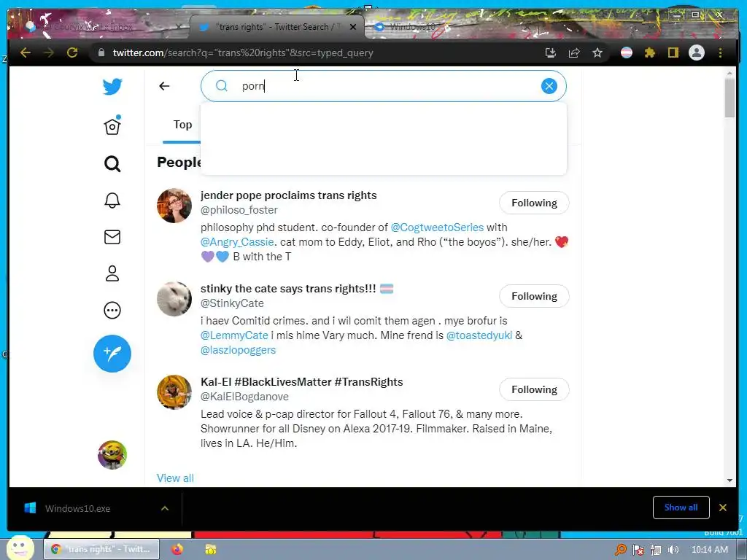Image resolution: width=747 pixels, height=560 pixels.
Task: Open the Start button on taskbar
Action: click(19, 547)
